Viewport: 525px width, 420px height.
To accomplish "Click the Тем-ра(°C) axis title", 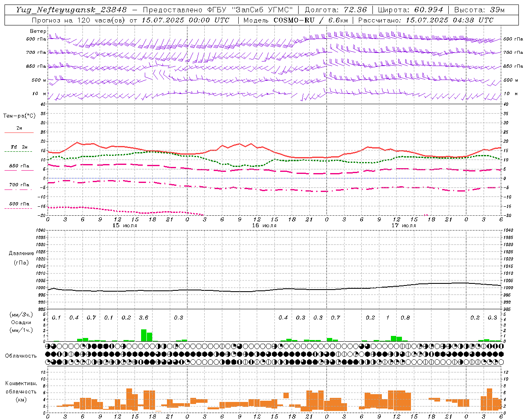I will [19, 116].
